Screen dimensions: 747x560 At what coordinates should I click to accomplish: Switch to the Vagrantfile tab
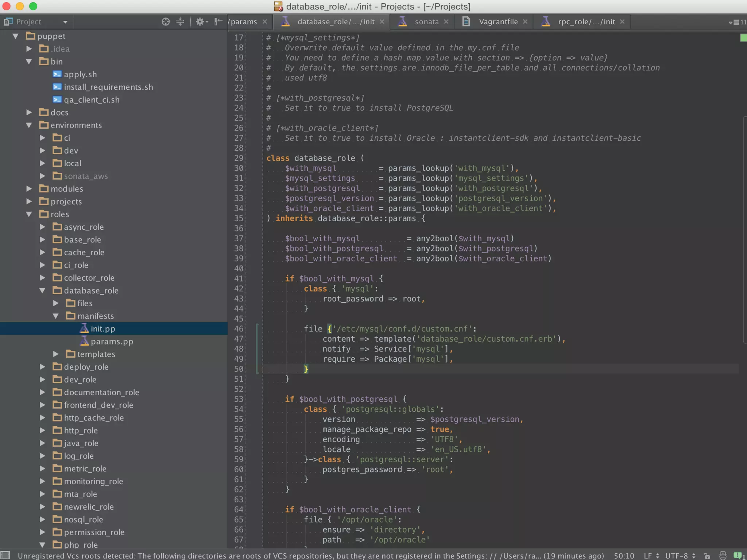[498, 22]
